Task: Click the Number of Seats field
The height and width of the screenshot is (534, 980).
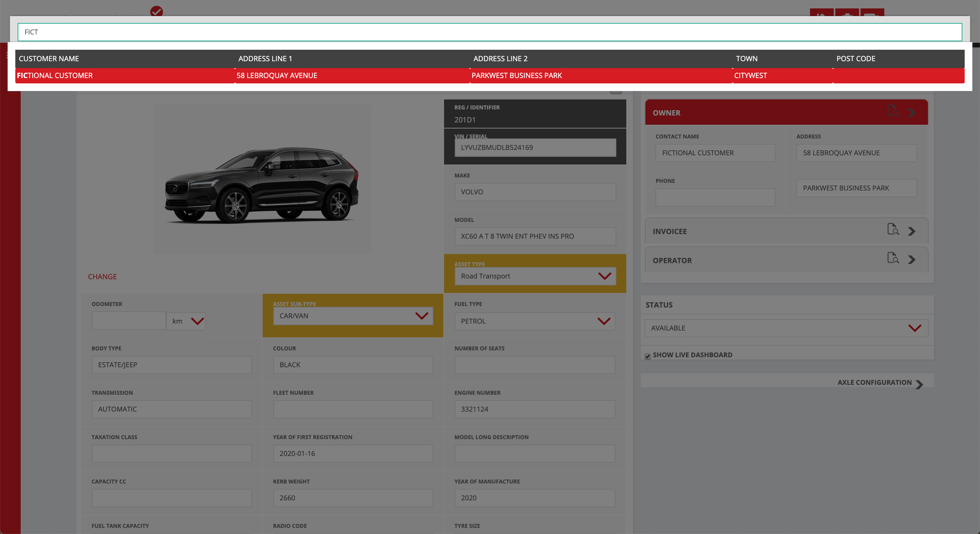Action: coord(535,365)
